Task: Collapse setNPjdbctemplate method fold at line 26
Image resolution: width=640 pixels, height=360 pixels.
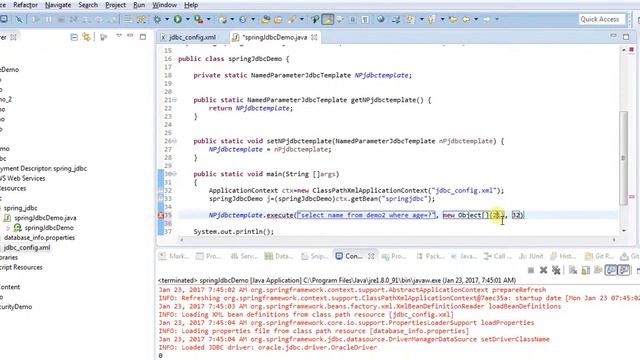Action: tap(175, 141)
